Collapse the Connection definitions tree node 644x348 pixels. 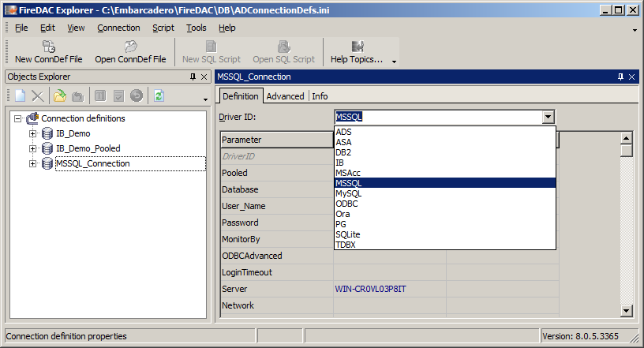pyautogui.click(x=17, y=118)
